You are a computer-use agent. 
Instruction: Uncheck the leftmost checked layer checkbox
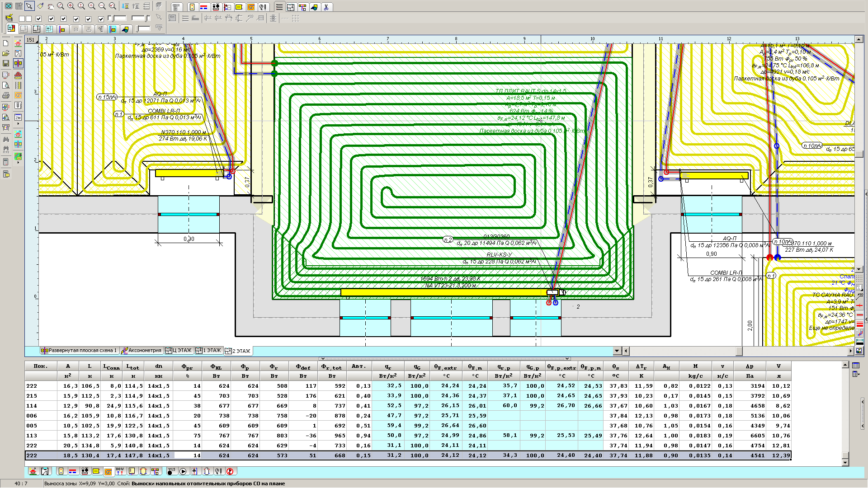(39, 19)
